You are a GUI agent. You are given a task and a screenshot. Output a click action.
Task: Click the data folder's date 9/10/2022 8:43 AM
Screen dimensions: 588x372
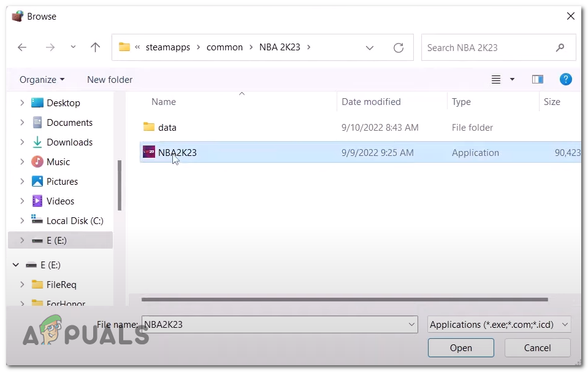(x=380, y=127)
